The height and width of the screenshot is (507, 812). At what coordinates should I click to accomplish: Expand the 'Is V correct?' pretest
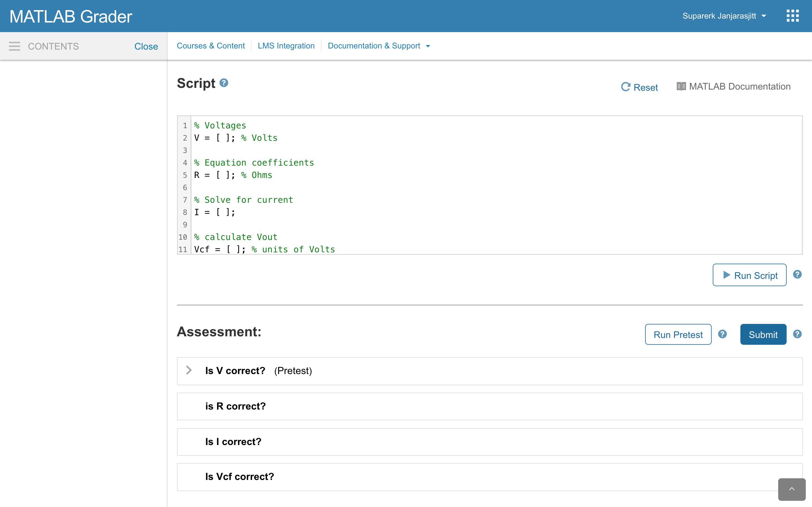189,370
